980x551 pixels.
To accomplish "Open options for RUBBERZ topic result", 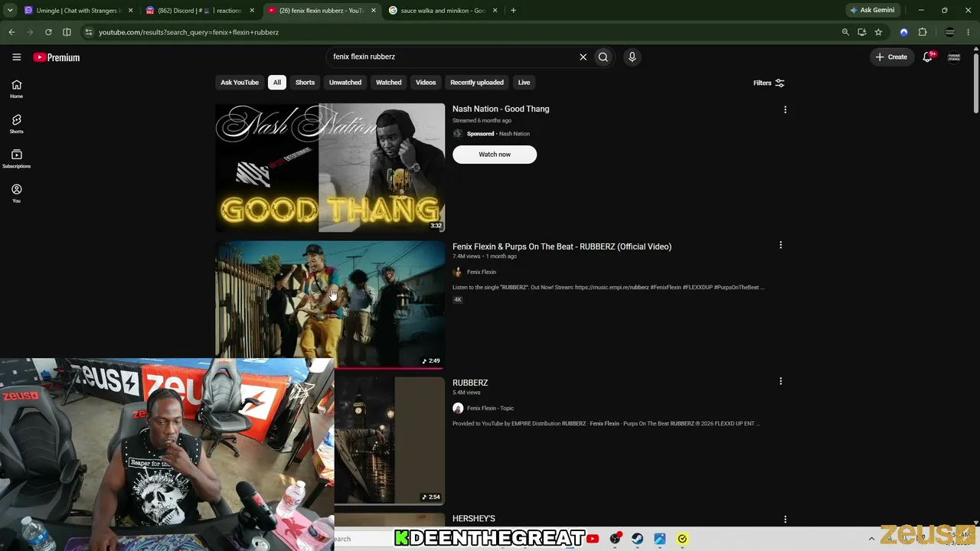I will coord(780,381).
